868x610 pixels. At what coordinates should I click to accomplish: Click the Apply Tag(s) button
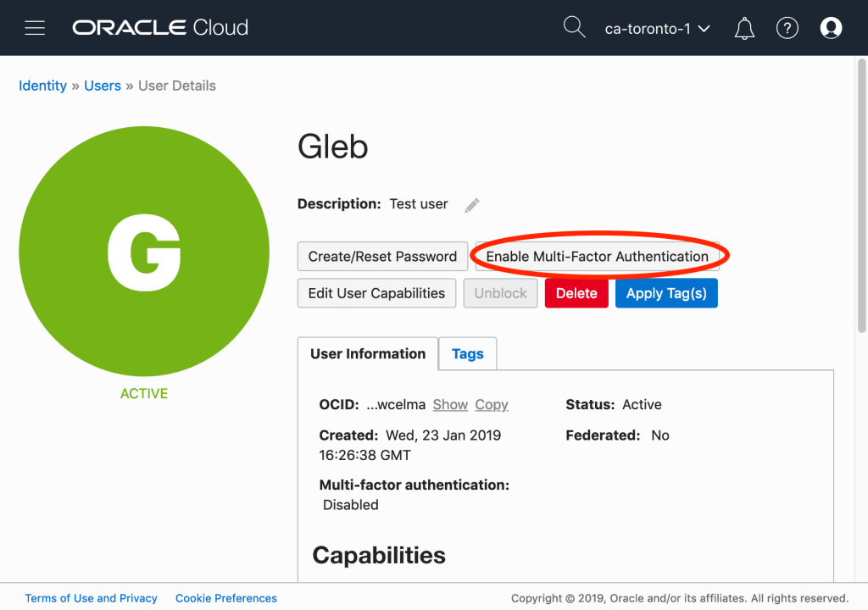(x=666, y=293)
